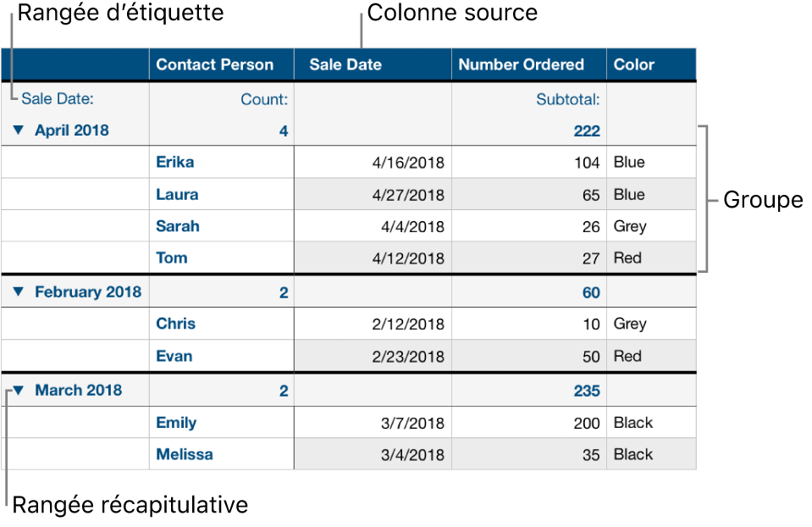812x527 pixels.
Task: Select the February 2018 summary row label
Action: pyautogui.click(x=88, y=292)
